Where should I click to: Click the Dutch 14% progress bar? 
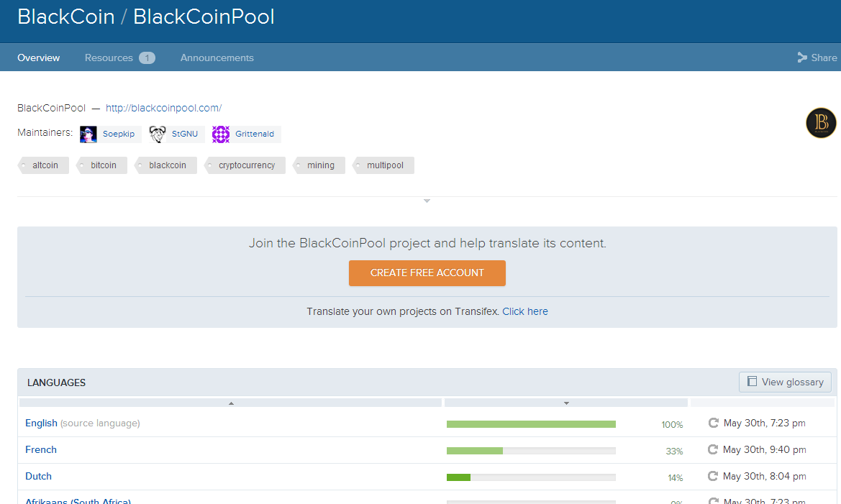coord(531,477)
